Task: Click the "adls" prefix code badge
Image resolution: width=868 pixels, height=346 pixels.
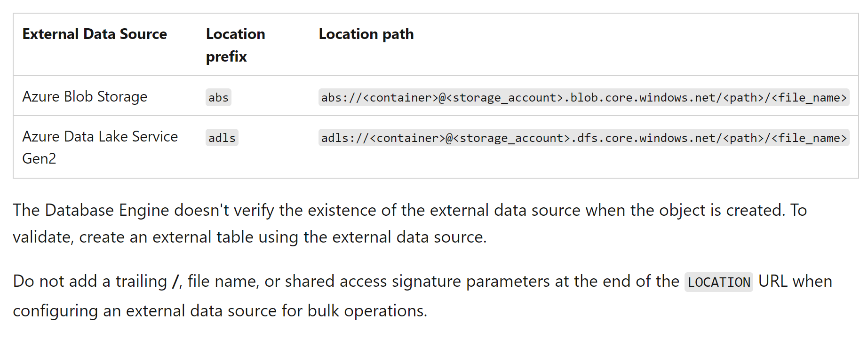Action: pos(222,138)
